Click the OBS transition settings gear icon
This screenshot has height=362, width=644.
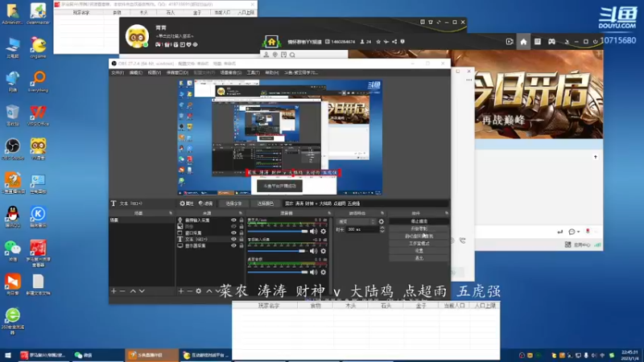click(381, 222)
